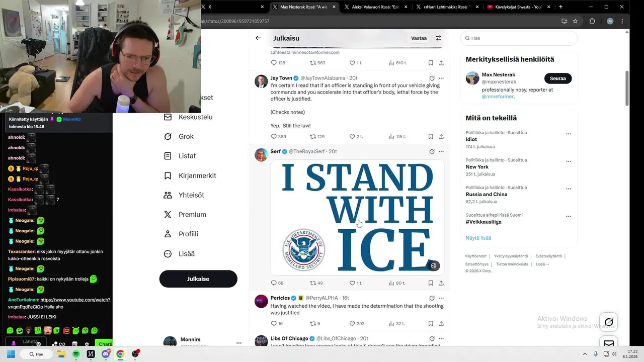Repost Serf's ICE image post
Image resolution: width=644 pixels, height=362 pixels.
pos(316,283)
